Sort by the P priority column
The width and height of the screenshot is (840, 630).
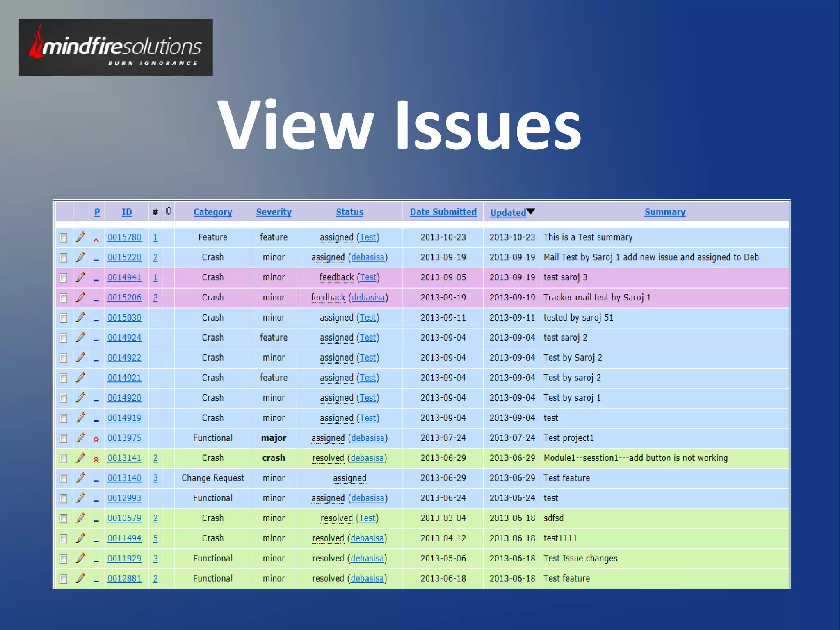97,212
